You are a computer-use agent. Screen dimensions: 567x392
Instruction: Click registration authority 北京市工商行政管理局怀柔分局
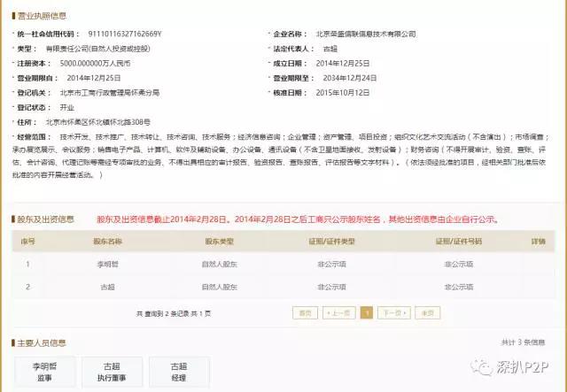pos(110,93)
